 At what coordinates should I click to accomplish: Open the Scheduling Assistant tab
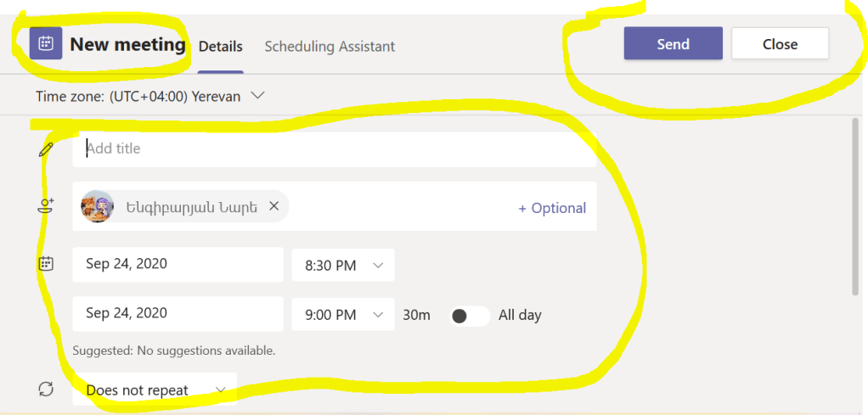pyautogui.click(x=330, y=47)
